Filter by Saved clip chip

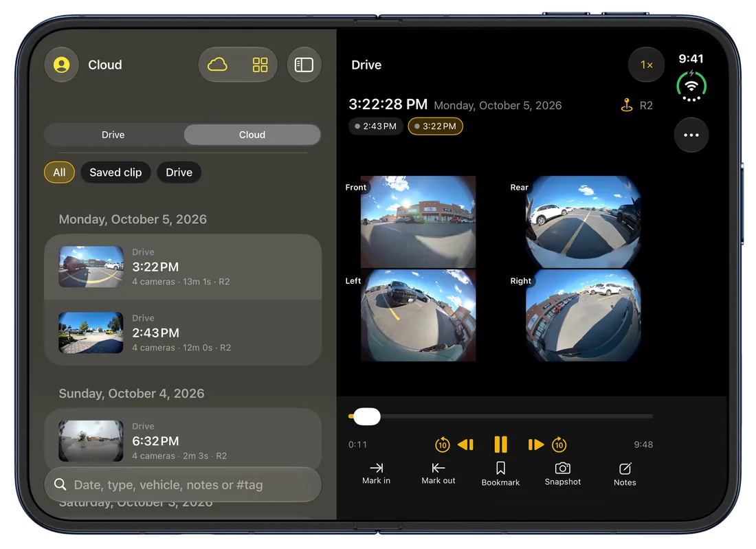coord(115,172)
